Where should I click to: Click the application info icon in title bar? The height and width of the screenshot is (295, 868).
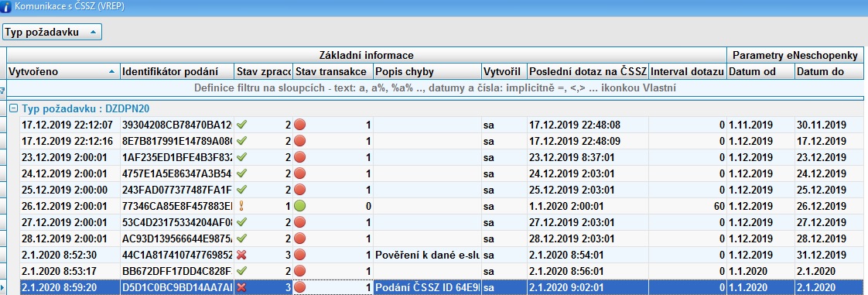coord(5,7)
